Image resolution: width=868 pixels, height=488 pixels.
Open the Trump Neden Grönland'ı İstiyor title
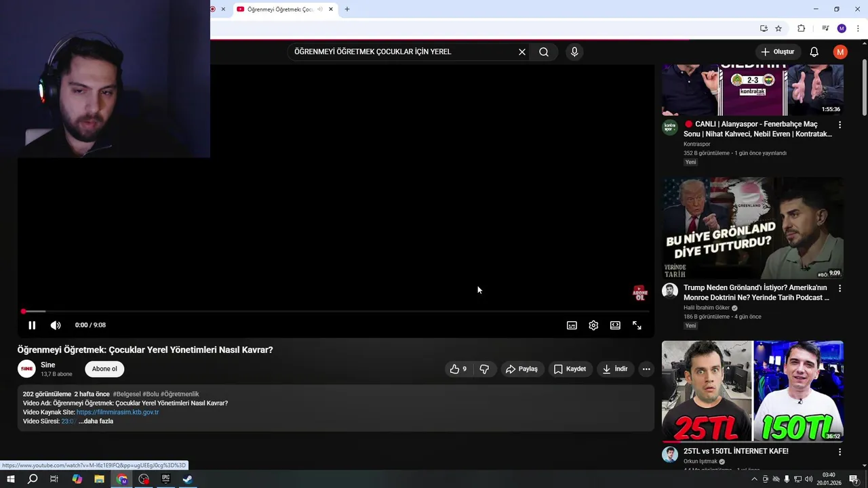[756, 292]
